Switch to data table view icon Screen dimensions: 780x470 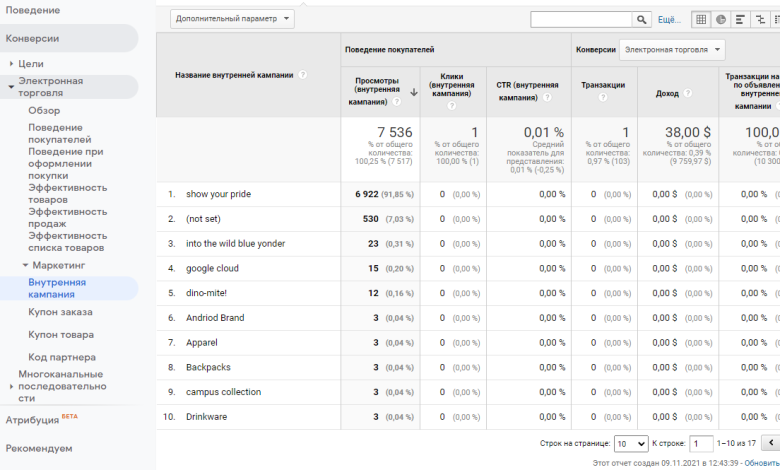coord(700,19)
